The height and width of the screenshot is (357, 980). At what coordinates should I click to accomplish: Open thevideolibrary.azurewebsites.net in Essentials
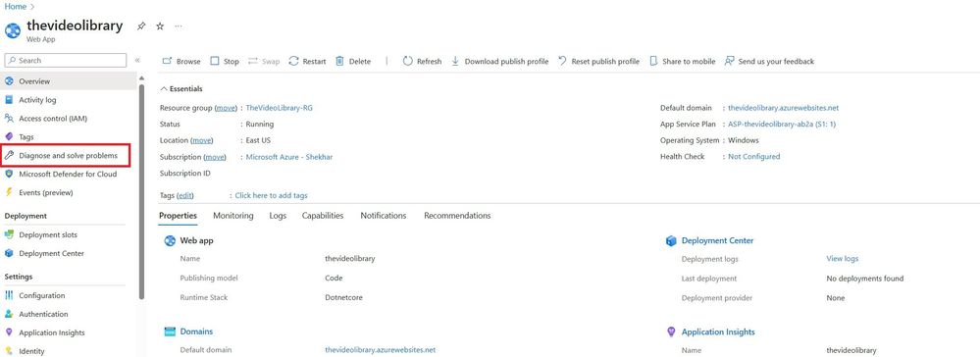click(x=783, y=108)
